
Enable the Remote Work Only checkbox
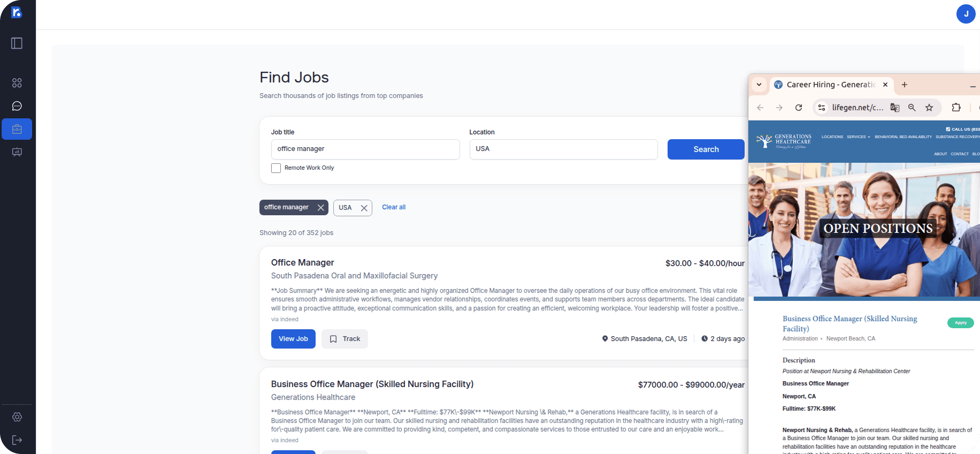tap(275, 168)
